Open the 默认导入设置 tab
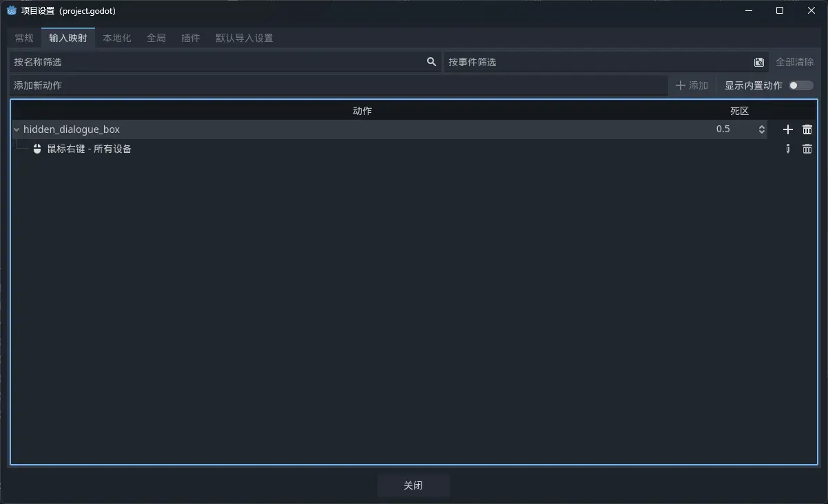828x504 pixels. click(245, 38)
